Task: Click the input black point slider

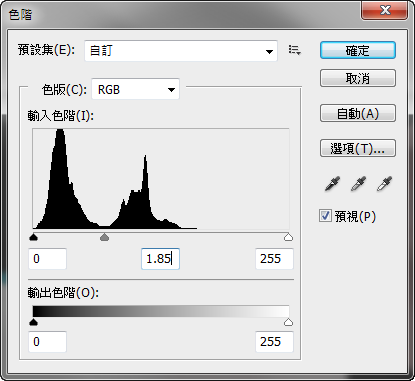Action: 33,237
